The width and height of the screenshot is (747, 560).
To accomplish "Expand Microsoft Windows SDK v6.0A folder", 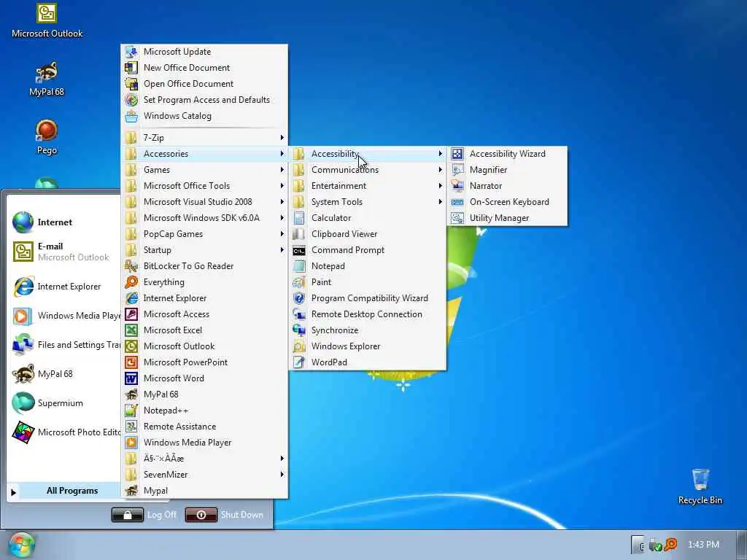I will 204,217.
